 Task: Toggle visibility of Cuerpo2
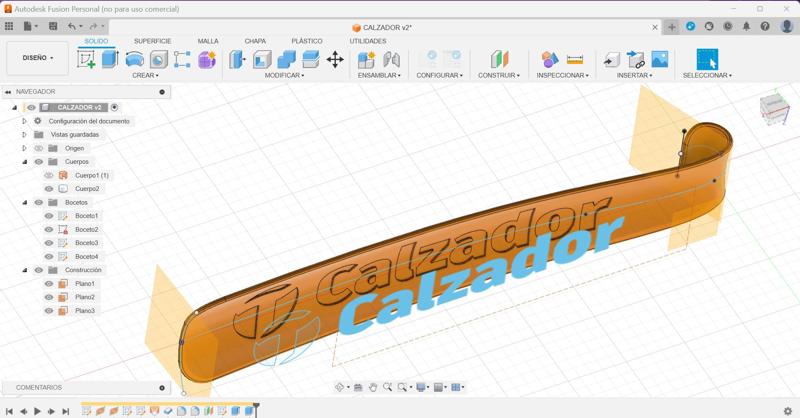pyautogui.click(x=48, y=189)
